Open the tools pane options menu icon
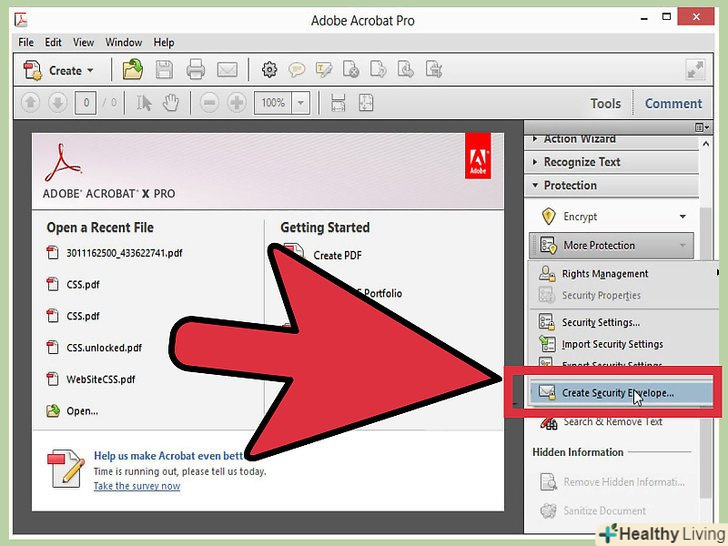The height and width of the screenshot is (546, 728). [702, 127]
